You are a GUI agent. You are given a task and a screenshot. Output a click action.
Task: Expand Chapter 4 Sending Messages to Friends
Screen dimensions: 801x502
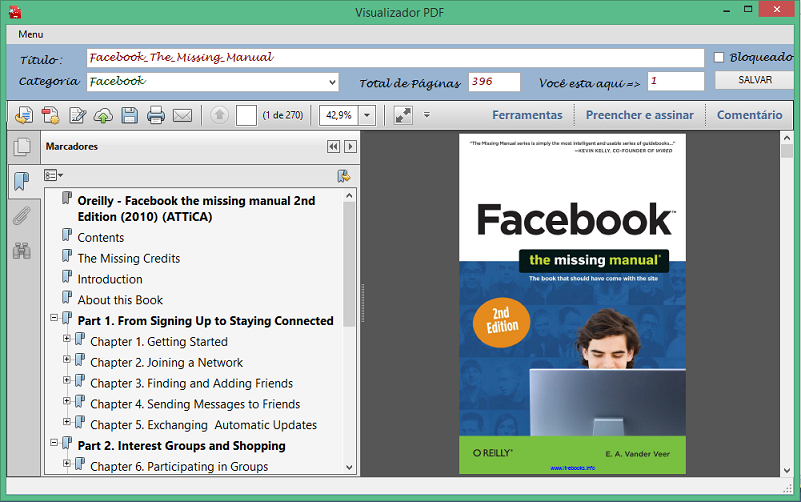[x=67, y=401]
